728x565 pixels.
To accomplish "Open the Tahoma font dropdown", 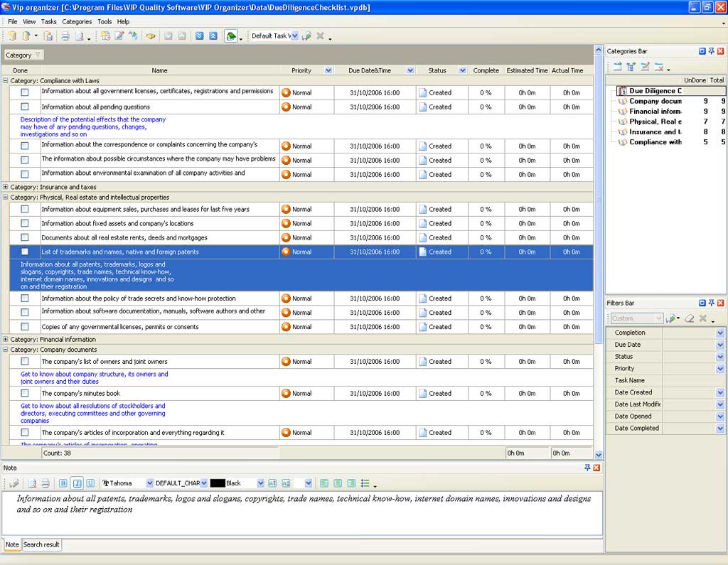I will tap(149, 483).
